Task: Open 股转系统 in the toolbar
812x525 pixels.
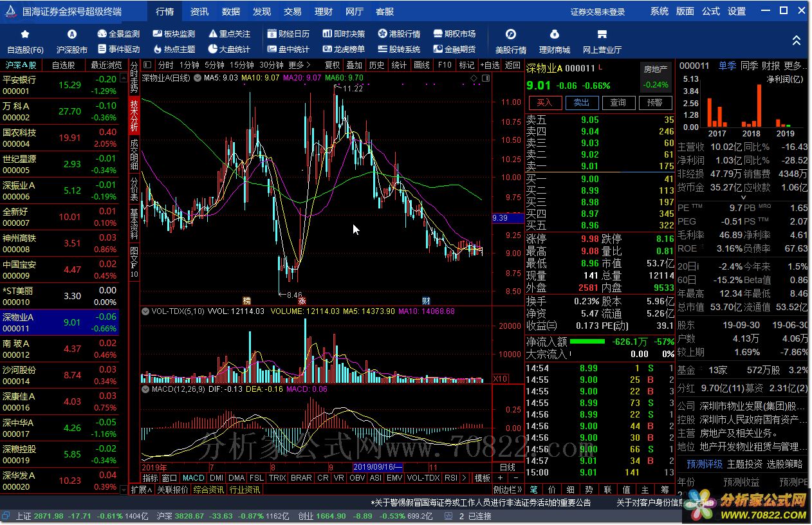Action: click(x=400, y=49)
